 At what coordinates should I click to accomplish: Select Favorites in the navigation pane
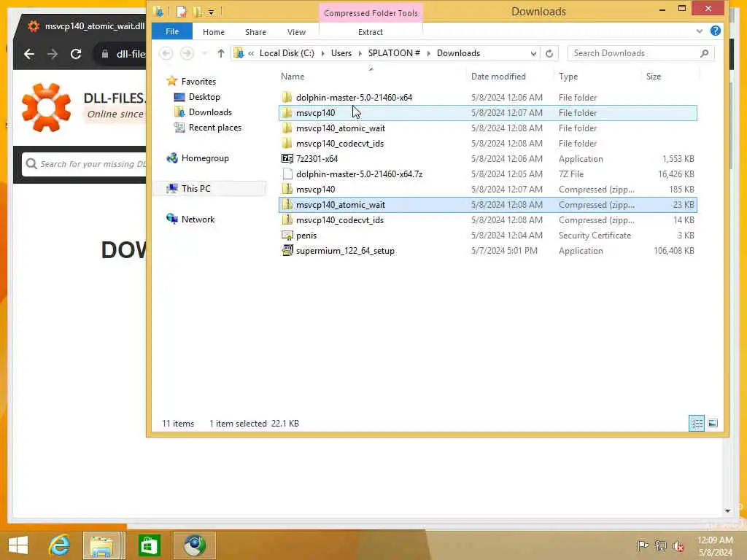198,82
